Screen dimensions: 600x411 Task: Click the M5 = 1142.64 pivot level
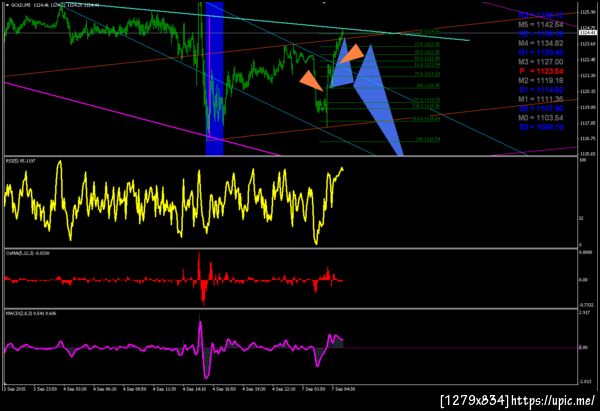(541, 25)
